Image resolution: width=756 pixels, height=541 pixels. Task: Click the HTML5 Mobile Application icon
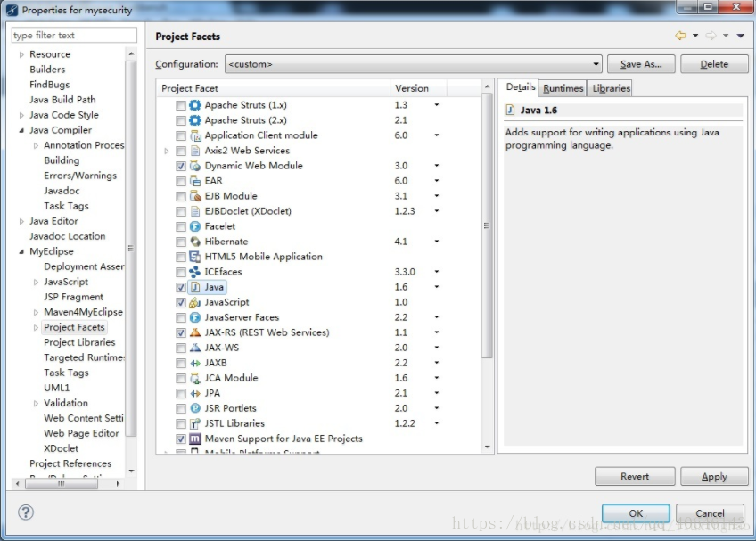pos(194,257)
